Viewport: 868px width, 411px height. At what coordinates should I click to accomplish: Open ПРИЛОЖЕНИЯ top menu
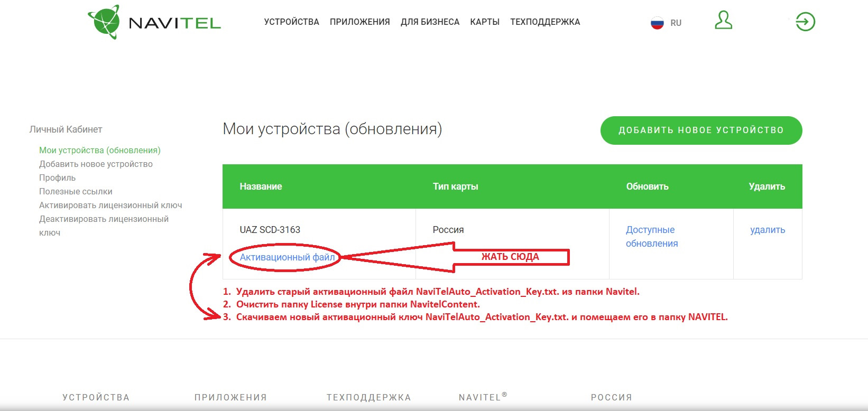point(360,22)
